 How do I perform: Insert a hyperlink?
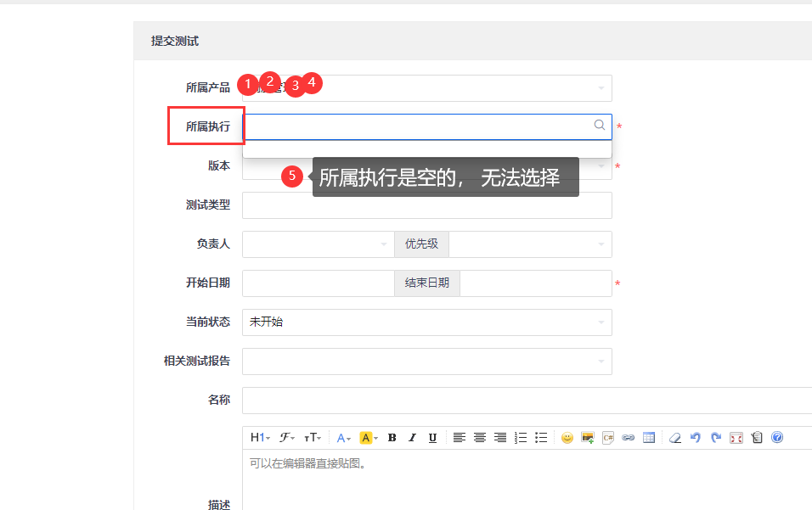pos(629,438)
